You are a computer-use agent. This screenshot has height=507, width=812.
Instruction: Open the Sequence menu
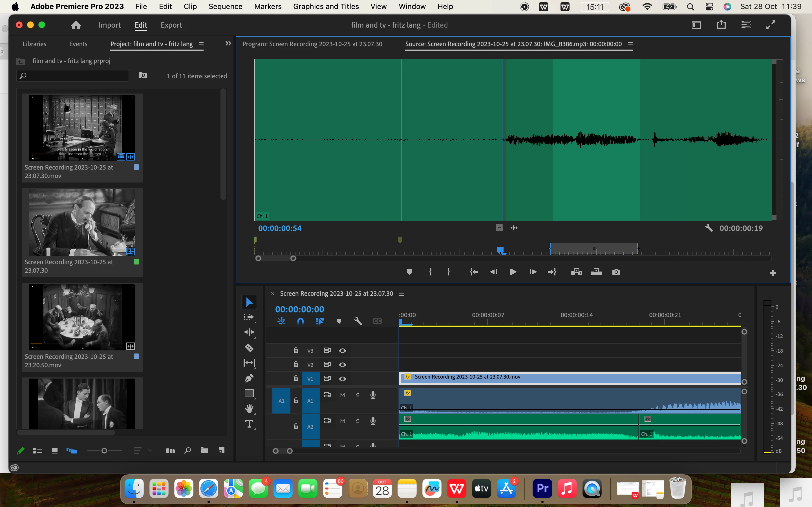click(225, 6)
